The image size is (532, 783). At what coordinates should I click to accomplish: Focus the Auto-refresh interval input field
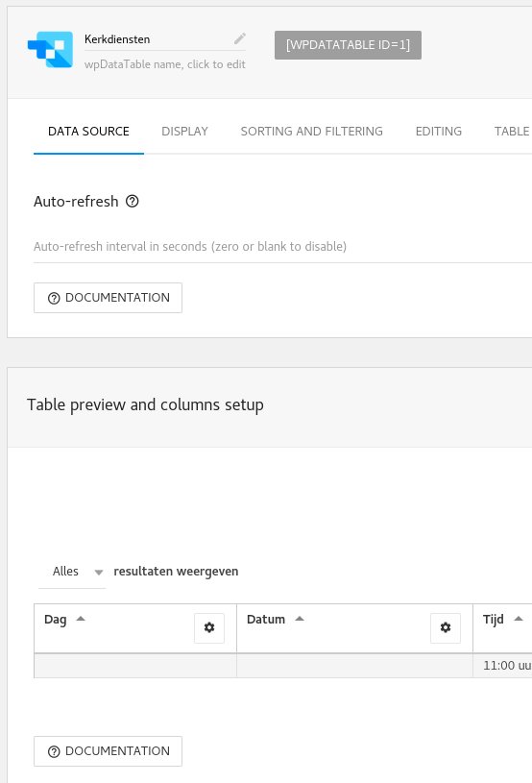(x=282, y=247)
